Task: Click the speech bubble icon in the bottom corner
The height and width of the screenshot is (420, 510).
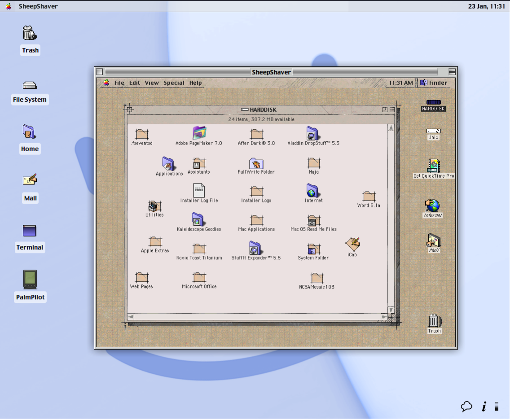Action: coord(466,407)
